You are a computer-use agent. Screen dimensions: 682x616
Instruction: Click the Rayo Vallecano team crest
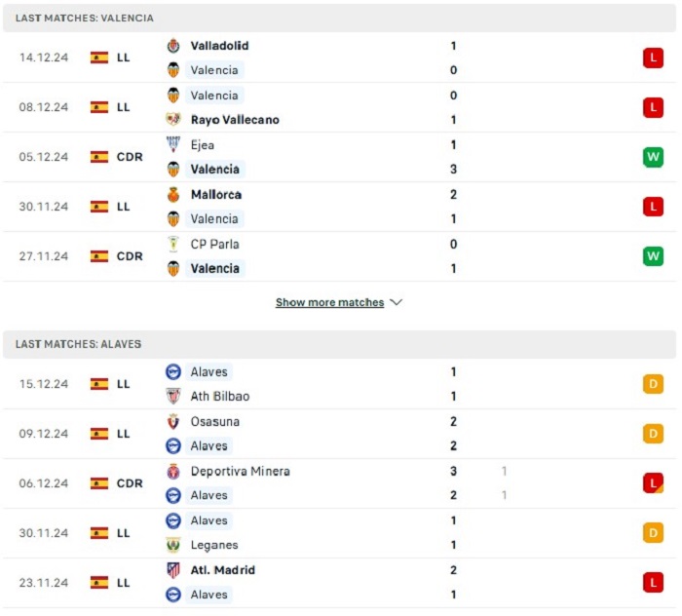pyautogui.click(x=173, y=119)
